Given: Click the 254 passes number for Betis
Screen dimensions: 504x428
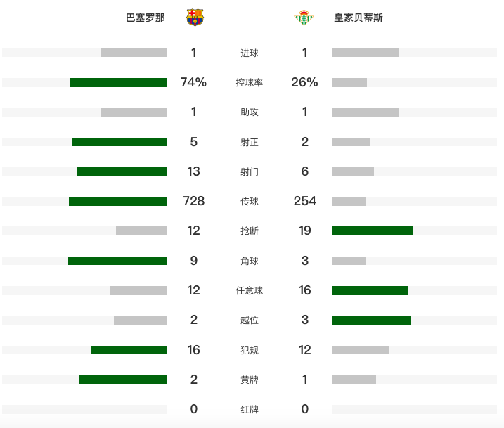Looking at the screenshot, I should point(304,201).
